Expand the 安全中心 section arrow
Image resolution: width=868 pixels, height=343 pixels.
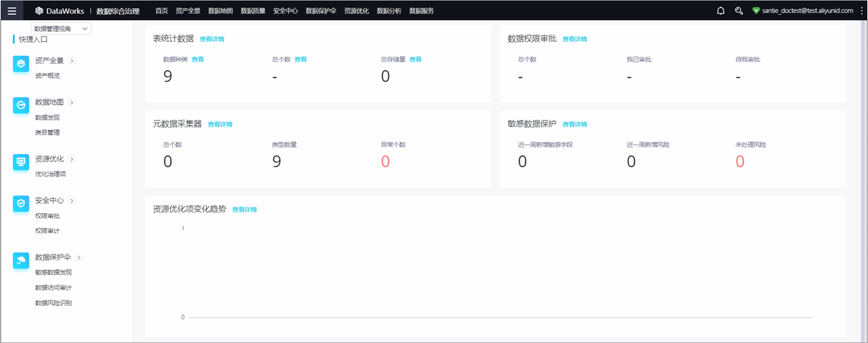[72, 201]
